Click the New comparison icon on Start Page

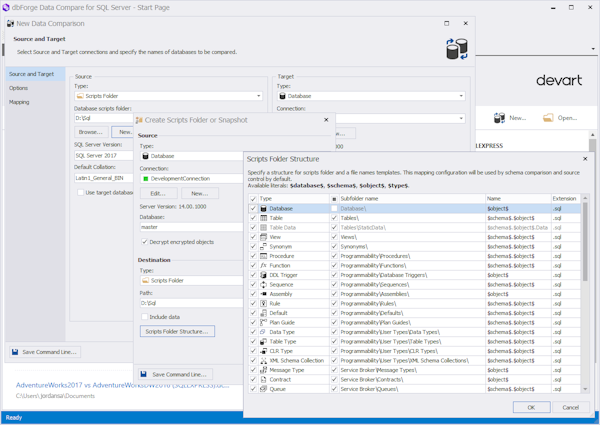point(499,118)
